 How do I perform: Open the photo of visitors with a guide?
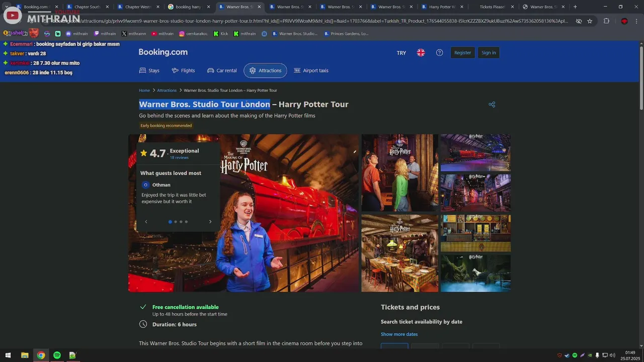point(399,173)
